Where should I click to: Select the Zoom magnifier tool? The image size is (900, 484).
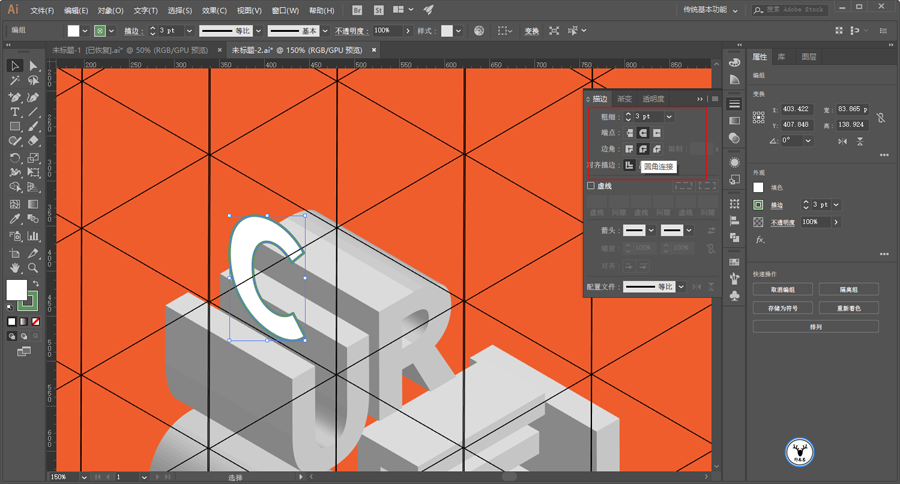coord(33,268)
